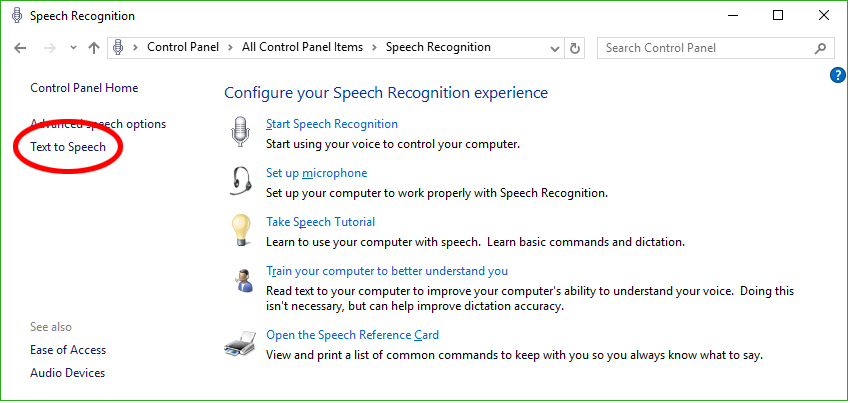Screen dimensions: 850x403
Task: Open the Text to Speech link
Action: click(68, 147)
